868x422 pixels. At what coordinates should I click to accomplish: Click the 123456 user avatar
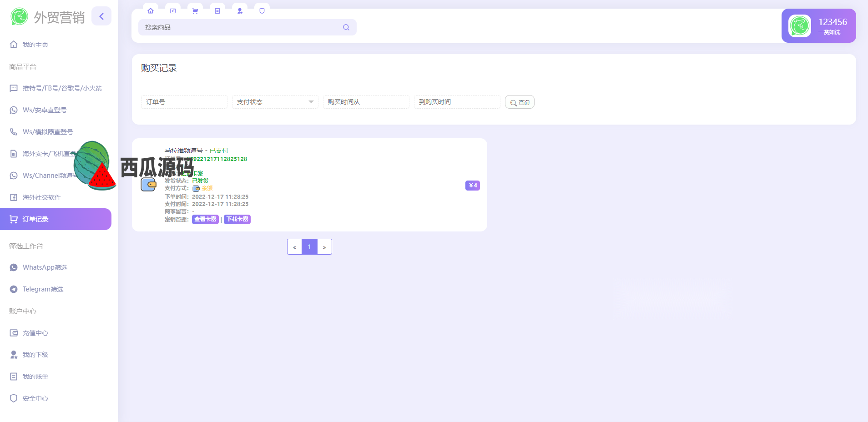[x=800, y=26]
